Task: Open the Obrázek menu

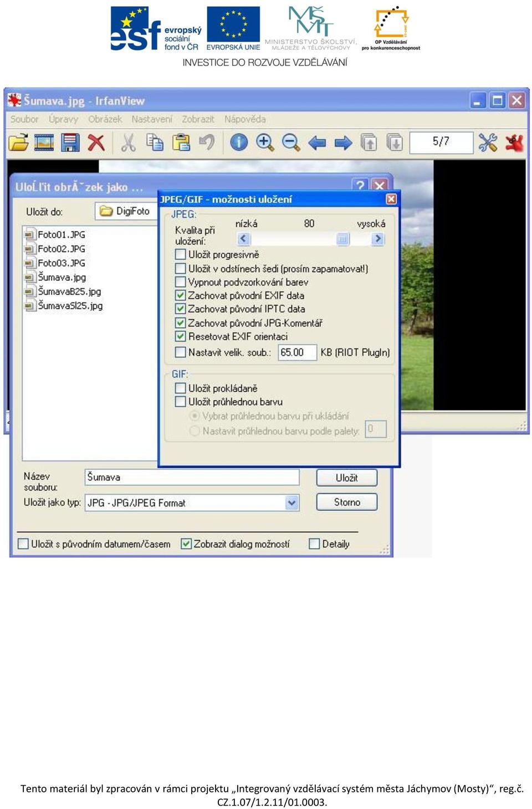Action: tap(105, 119)
